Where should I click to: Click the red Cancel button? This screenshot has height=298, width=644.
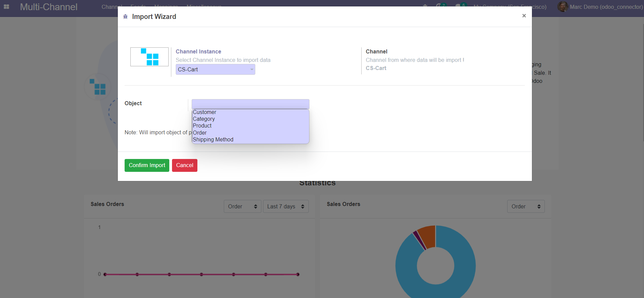(x=185, y=165)
